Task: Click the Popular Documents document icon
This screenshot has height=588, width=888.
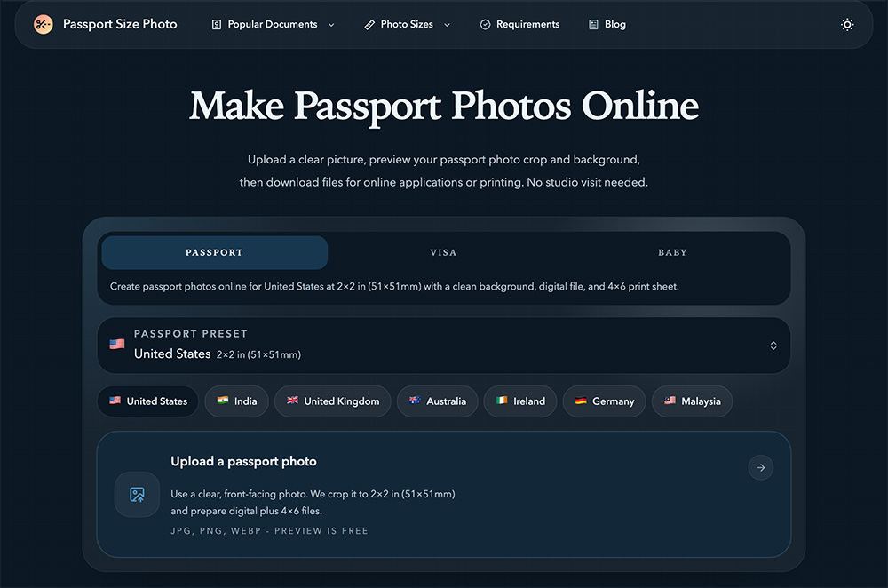Action: click(x=217, y=24)
